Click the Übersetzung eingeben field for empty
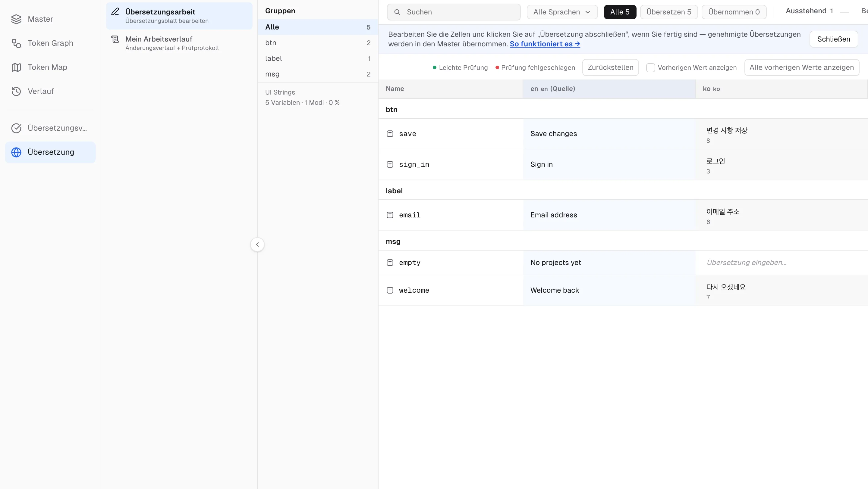This screenshot has height=489, width=868. [x=782, y=263]
